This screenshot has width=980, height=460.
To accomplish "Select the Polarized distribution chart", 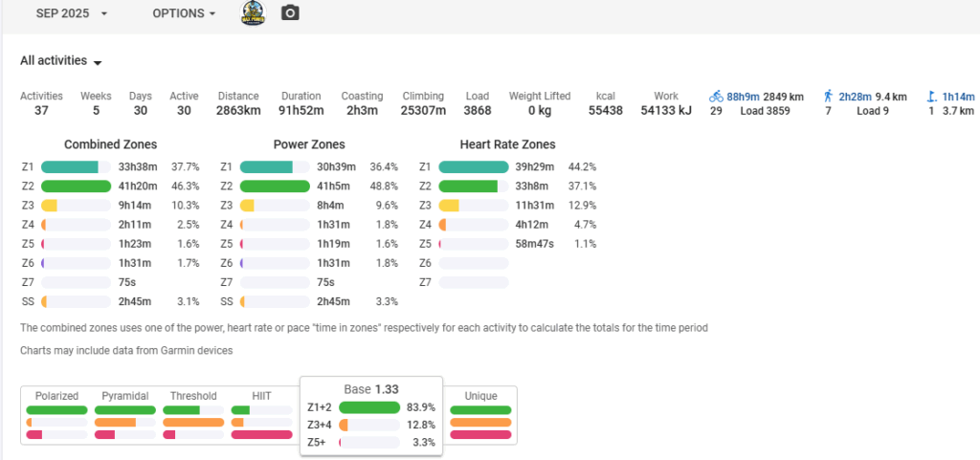I will 56,416.
